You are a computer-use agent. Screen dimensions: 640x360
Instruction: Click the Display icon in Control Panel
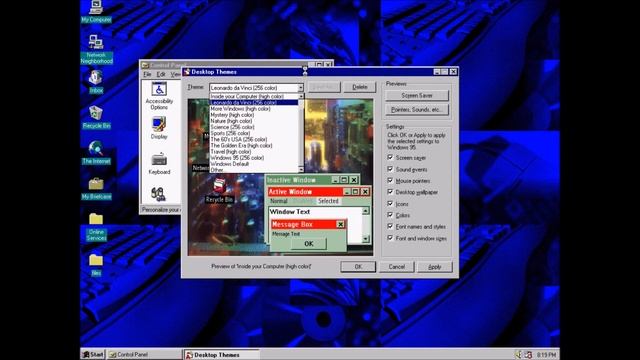[159, 124]
